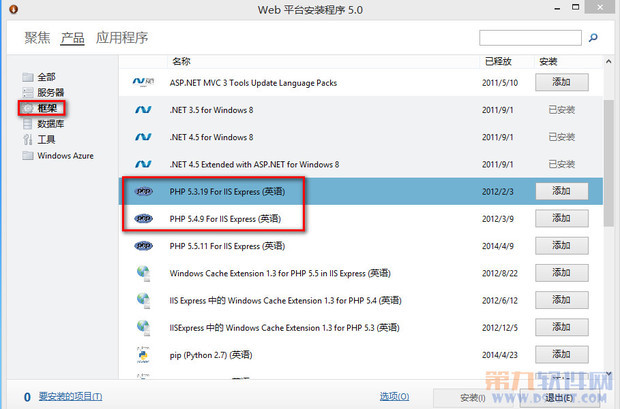Click the search text field

coord(530,38)
